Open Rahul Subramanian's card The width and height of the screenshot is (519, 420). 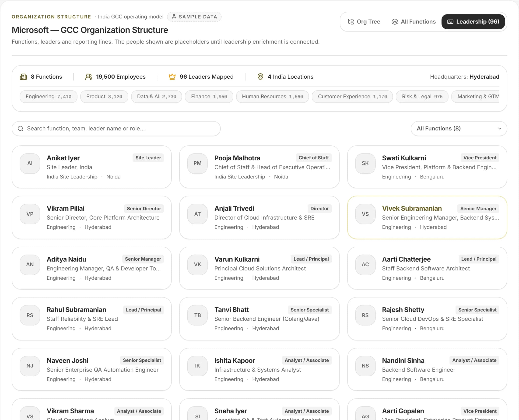pyautogui.click(x=92, y=319)
